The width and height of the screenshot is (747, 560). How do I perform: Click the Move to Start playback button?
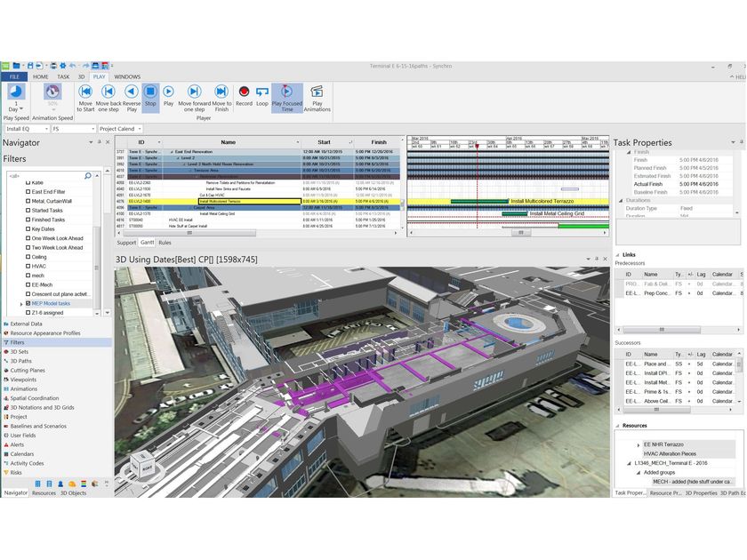coord(85,98)
